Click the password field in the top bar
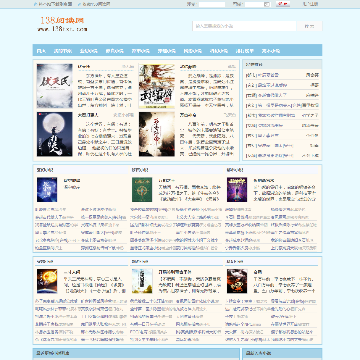360x360 pixels. (x=255, y=4)
